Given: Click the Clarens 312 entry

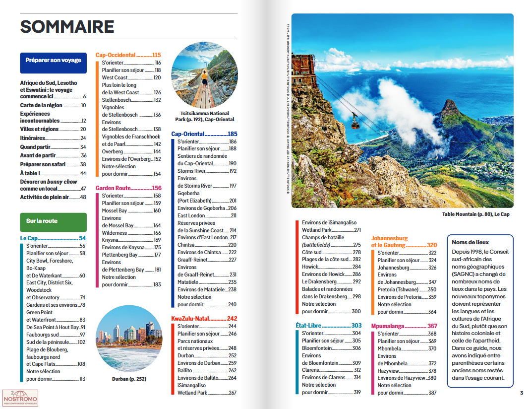Looking at the screenshot, I should (332, 370).
